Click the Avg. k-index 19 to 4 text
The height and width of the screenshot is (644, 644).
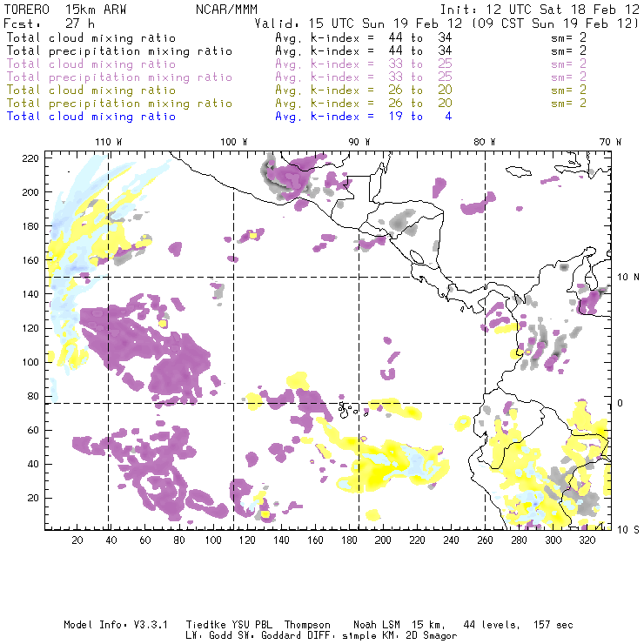pos(363,117)
